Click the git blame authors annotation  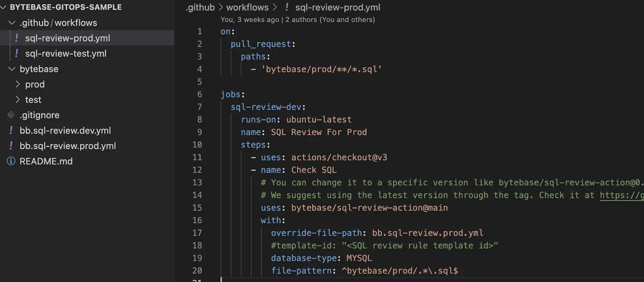[297, 19]
